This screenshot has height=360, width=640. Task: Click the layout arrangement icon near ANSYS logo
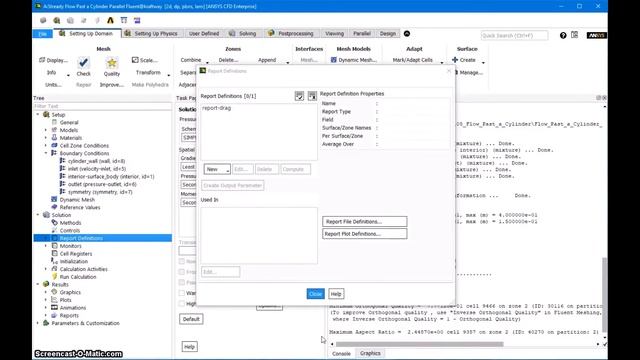click(574, 35)
